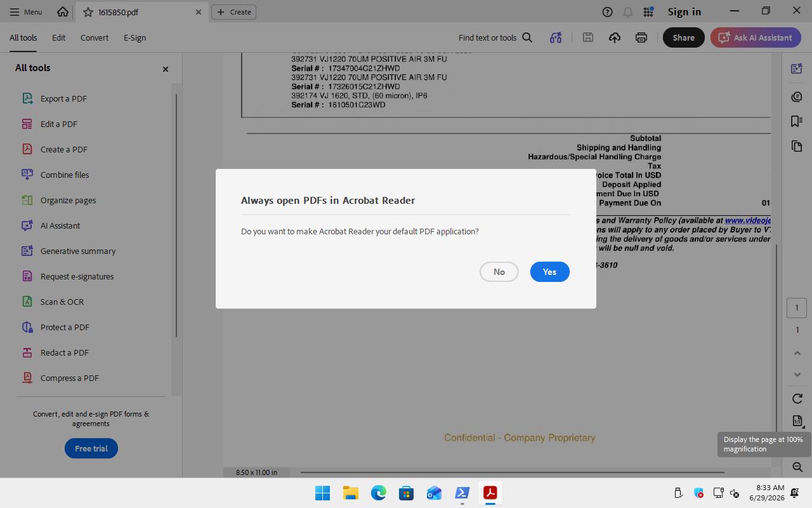The width and height of the screenshot is (812, 508).
Task: Click the All tools panel scrollbar
Action: 176,216
